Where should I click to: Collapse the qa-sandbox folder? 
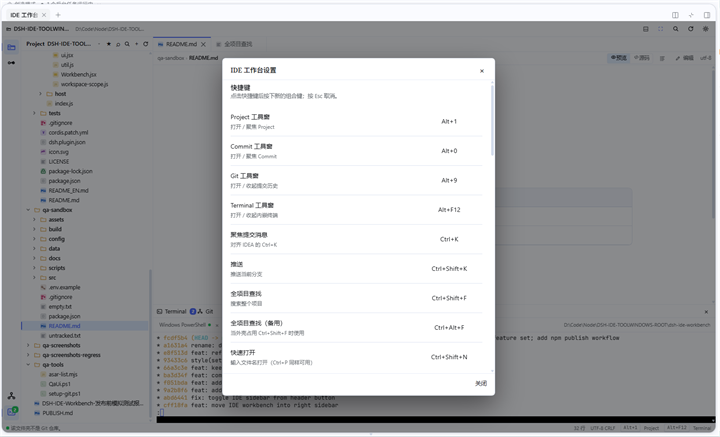point(28,210)
